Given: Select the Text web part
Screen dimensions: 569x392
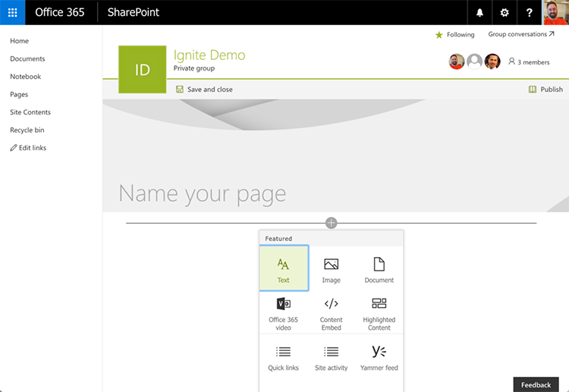Looking at the screenshot, I should [x=284, y=268].
